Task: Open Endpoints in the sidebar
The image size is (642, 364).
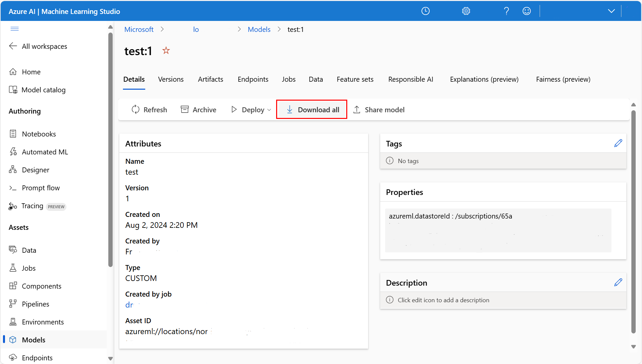Action: pyautogui.click(x=31, y=358)
